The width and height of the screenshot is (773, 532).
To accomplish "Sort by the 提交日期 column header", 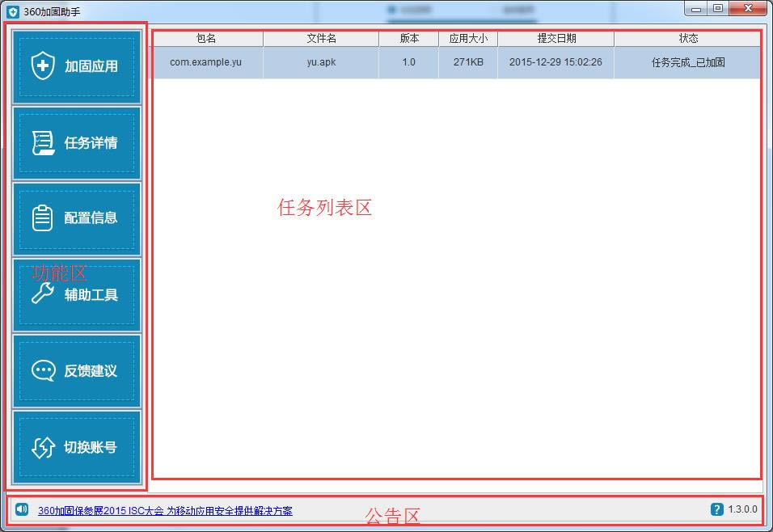I will point(556,39).
